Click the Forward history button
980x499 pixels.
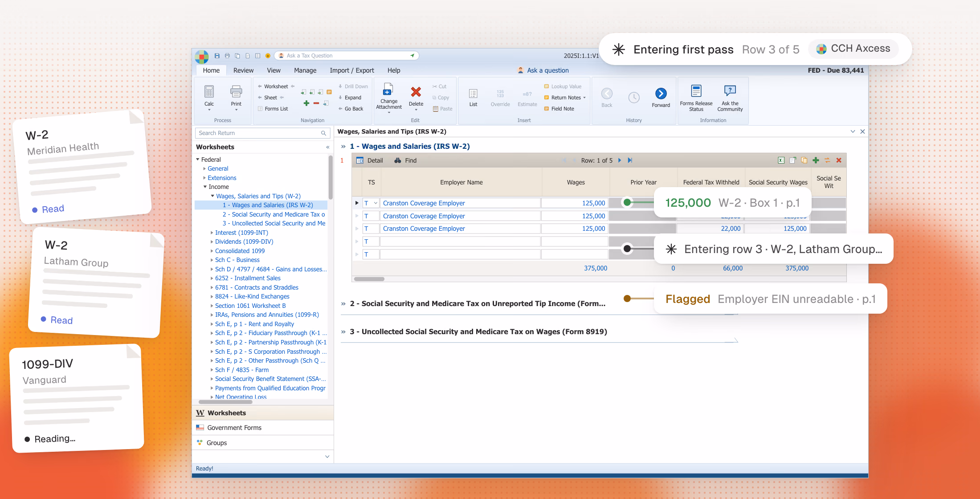pyautogui.click(x=661, y=98)
